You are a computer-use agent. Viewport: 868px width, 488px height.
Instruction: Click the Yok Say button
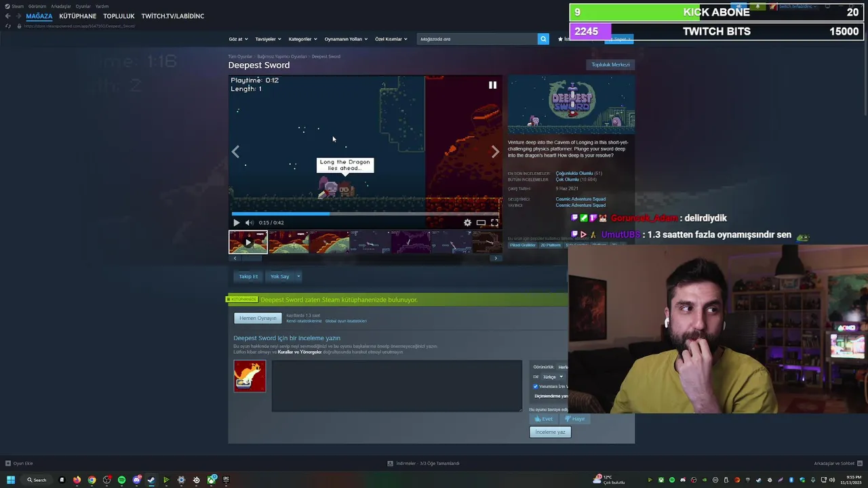[280, 277]
